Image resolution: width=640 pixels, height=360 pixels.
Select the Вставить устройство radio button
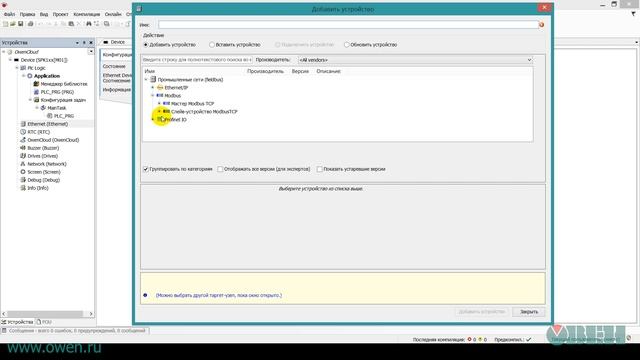(x=212, y=44)
